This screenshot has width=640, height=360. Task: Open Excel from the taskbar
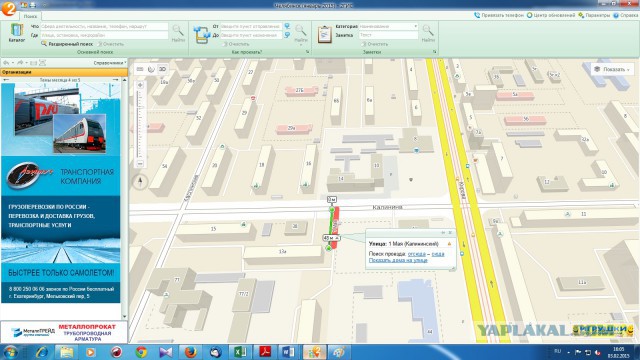(240, 352)
